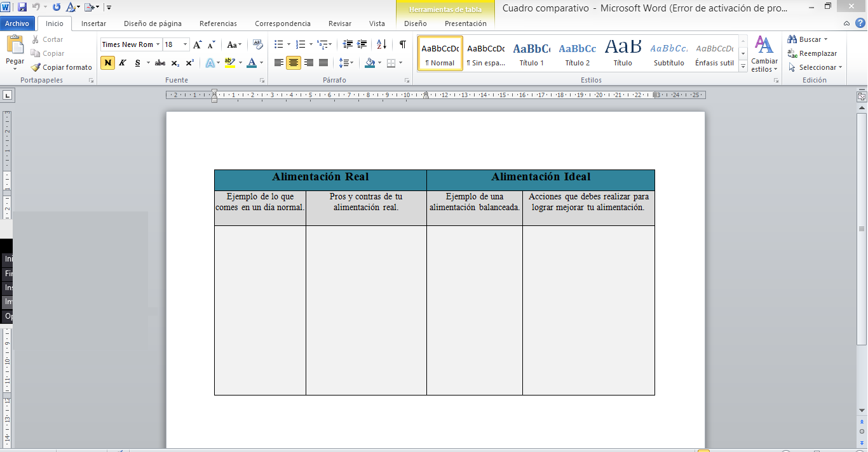868x452 pixels.
Task: Apply the Título 1 style
Action: coord(531,54)
